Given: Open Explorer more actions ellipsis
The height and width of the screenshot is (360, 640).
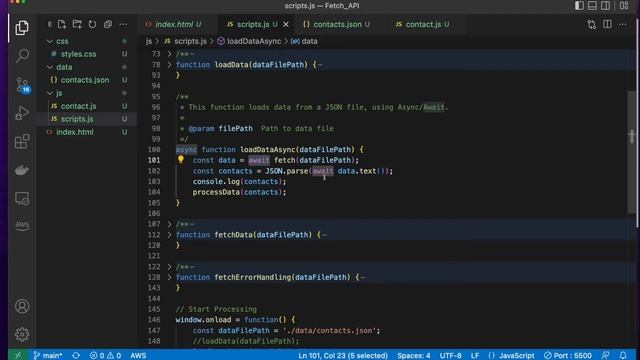Looking at the screenshot, I should point(123,24).
